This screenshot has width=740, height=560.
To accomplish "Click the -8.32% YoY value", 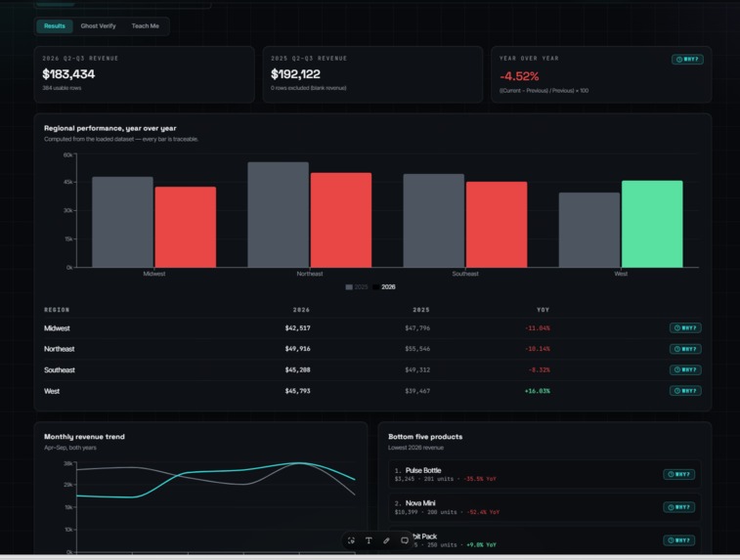I will point(539,369).
